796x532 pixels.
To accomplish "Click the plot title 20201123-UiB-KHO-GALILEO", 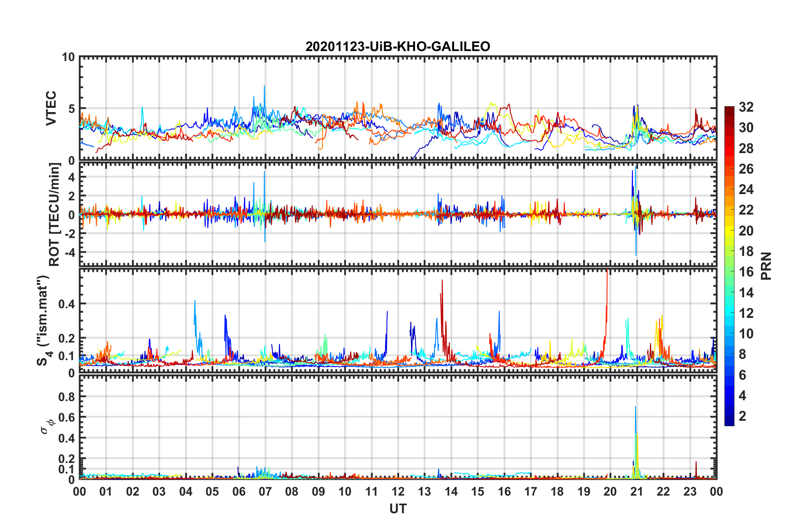I will click(x=398, y=46).
